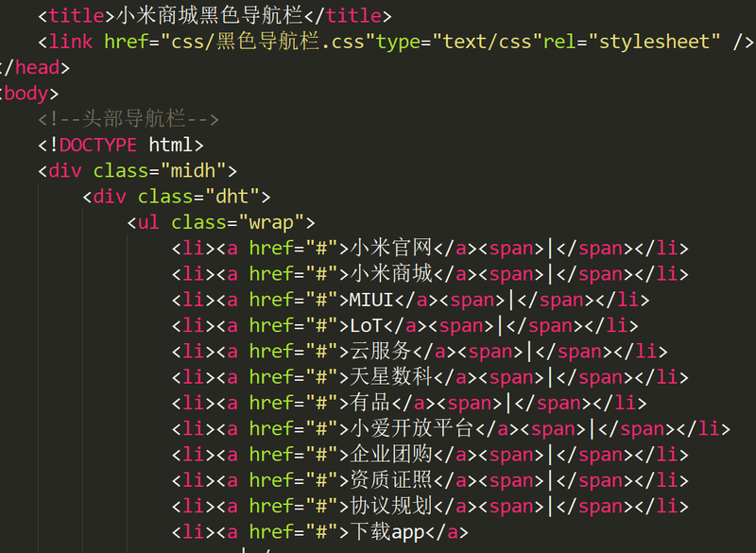Click the link text 企业团购
This screenshot has width=756, height=553.
[390, 455]
